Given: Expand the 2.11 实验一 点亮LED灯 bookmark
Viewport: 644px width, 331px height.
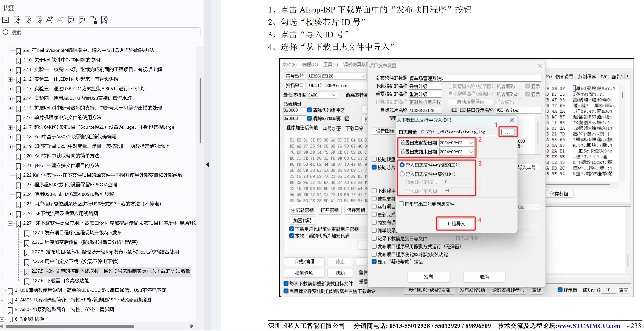Looking at the screenshot, I should pyautogui.click(x=10, y=70).
